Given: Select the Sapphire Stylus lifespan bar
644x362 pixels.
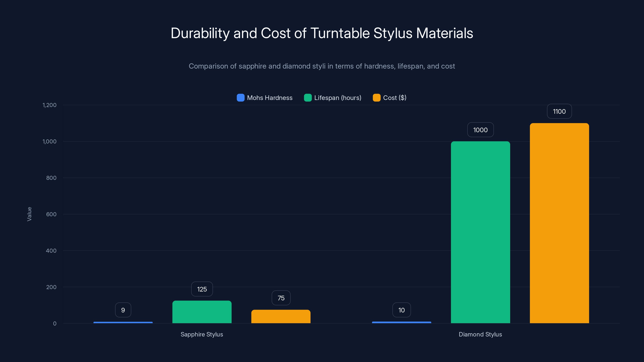Looking at the screenshot, I should point(202,312).
